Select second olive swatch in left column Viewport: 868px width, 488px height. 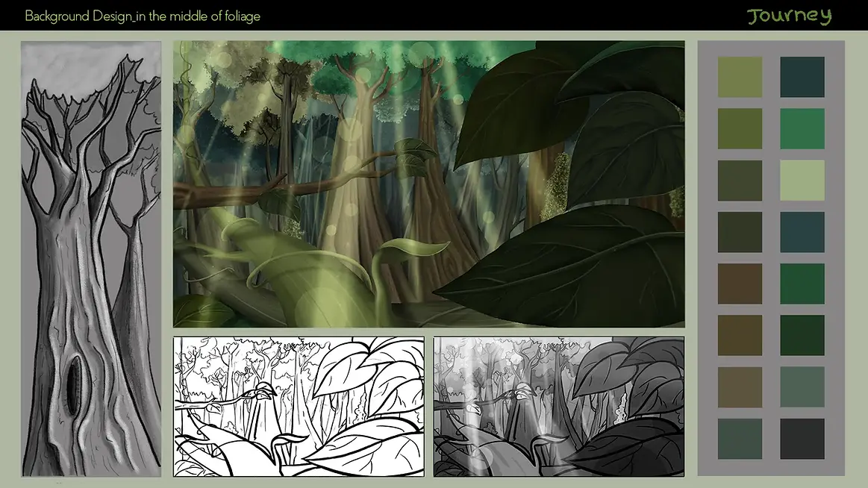(x=740, y=128)
